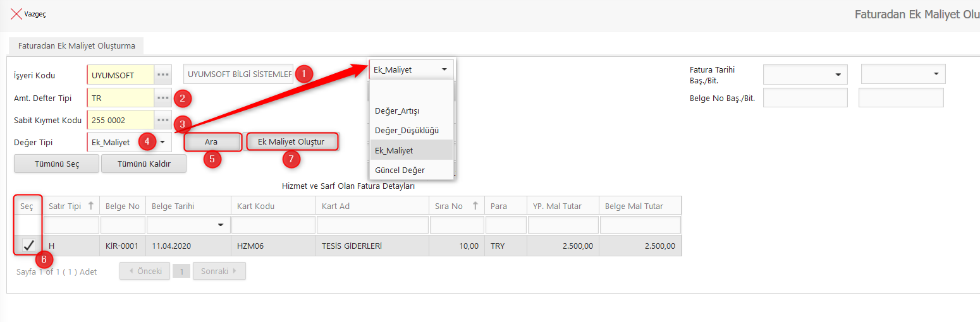
Task: Select Değer_Düşüklüğü from the list
Action: 407,130
